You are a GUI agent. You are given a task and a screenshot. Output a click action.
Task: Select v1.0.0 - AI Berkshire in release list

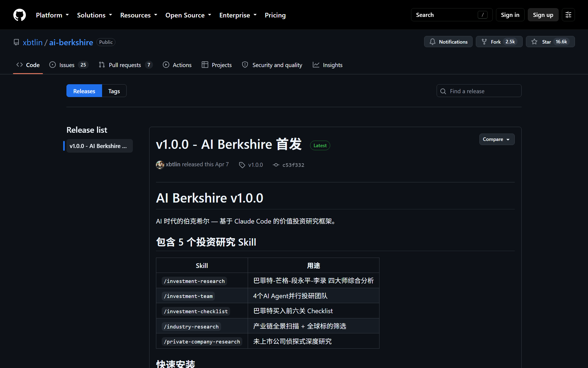(x=100, y=146)
